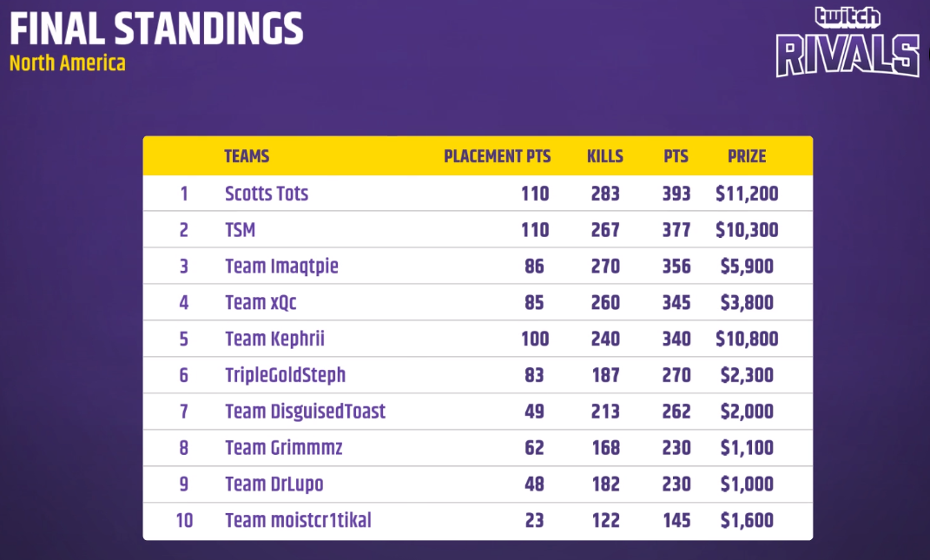Click rank number 10 in the table
Viewport: 930px width, 560px height.
pyautogui.click(x=184, y=520)
